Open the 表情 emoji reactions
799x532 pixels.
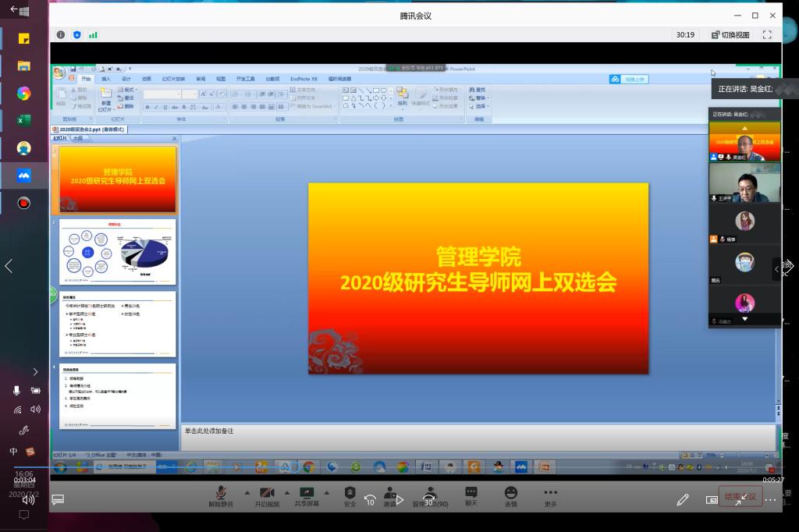point(510,496)
